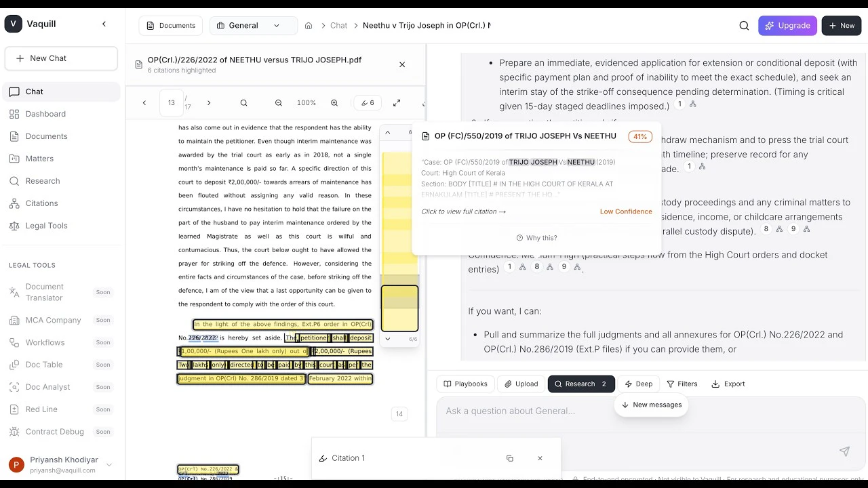Go to next PDF page arrow
868x488 pixels.
209,103
